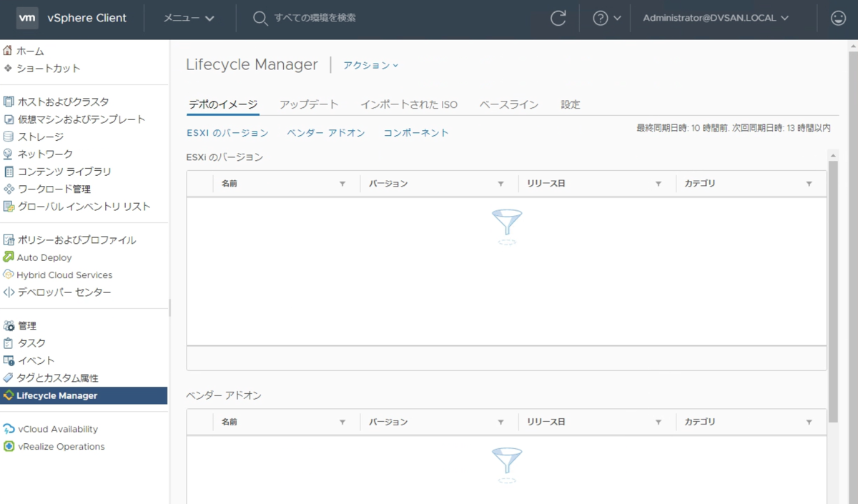Click the smiley feedback icon

839,19
